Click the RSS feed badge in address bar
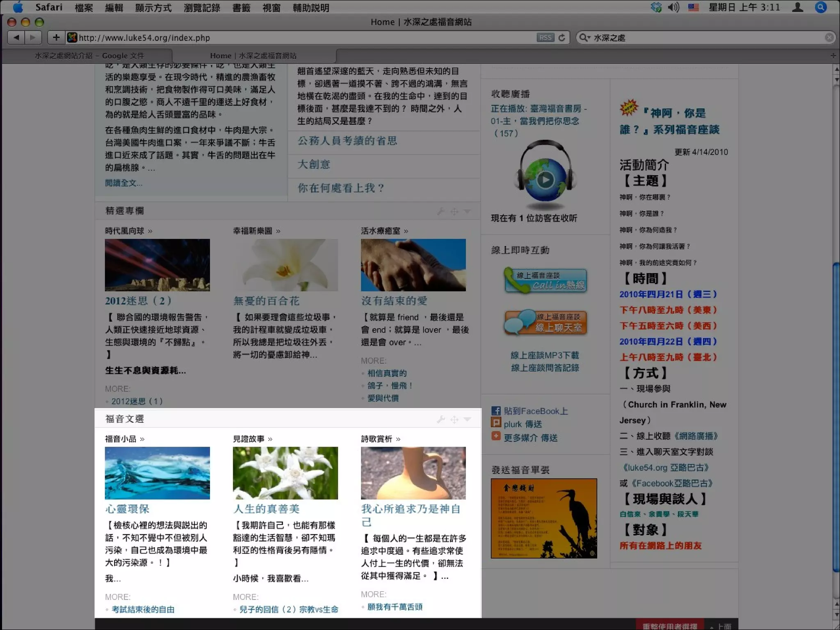The height and width of the screenshot is (630, 840). 545,38
